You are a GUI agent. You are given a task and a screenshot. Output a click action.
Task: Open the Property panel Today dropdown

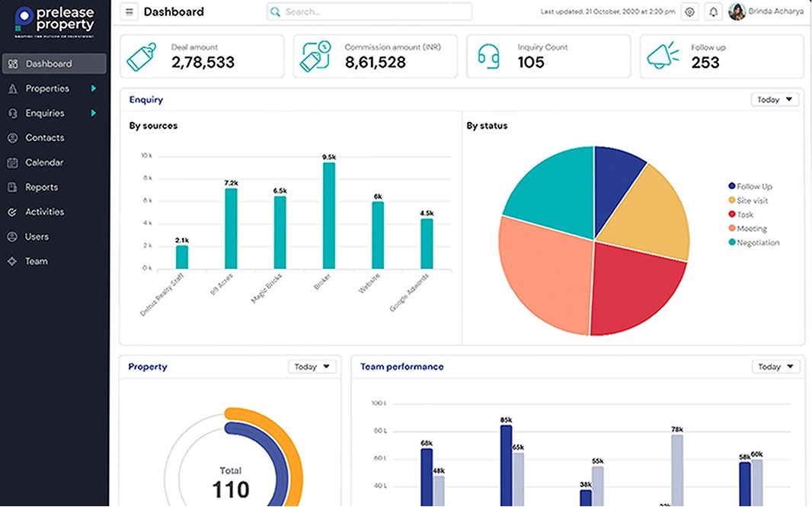pyautogui.click(x=312, y=367)
